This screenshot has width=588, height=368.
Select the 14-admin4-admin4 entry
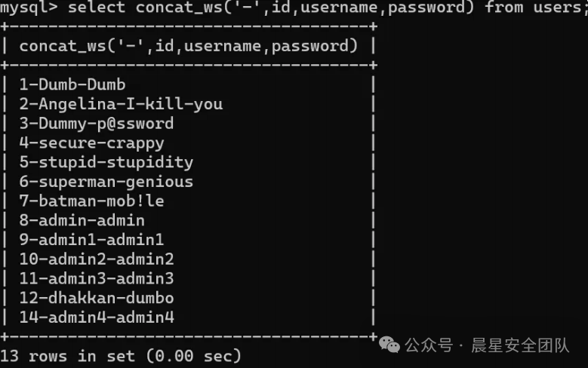pos(97,317)
